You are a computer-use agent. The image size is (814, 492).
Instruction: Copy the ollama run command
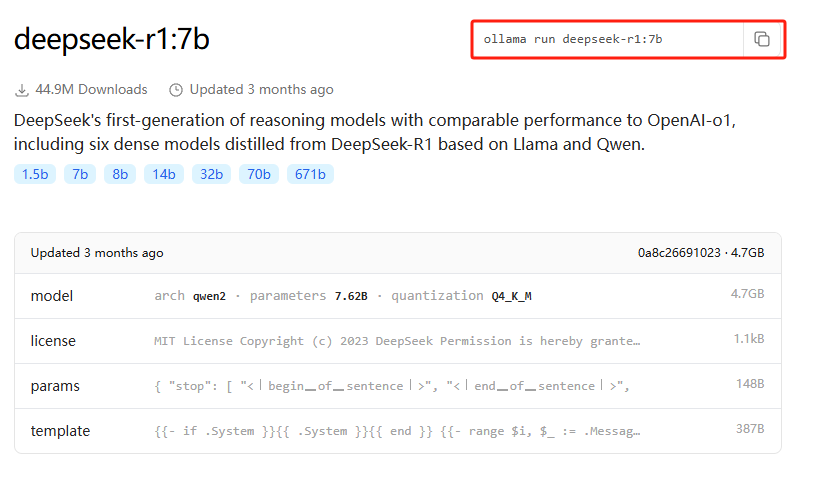[762, 39]
